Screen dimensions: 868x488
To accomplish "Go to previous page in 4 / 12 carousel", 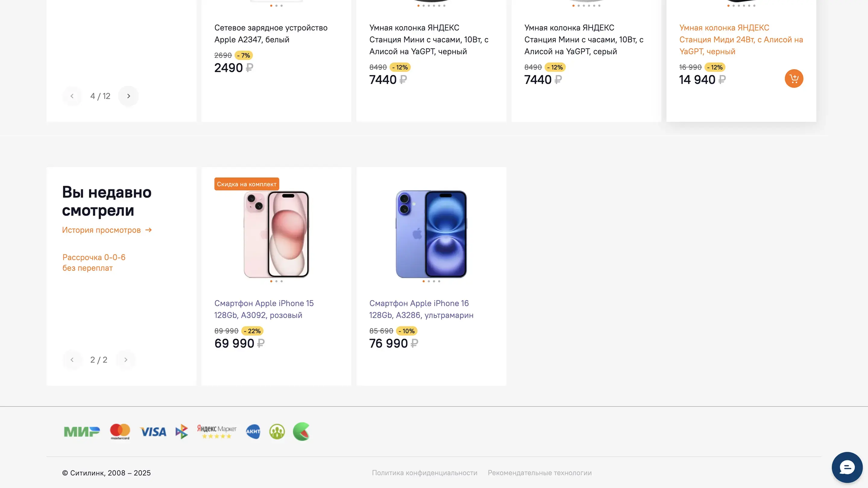I will coord(72,96).
